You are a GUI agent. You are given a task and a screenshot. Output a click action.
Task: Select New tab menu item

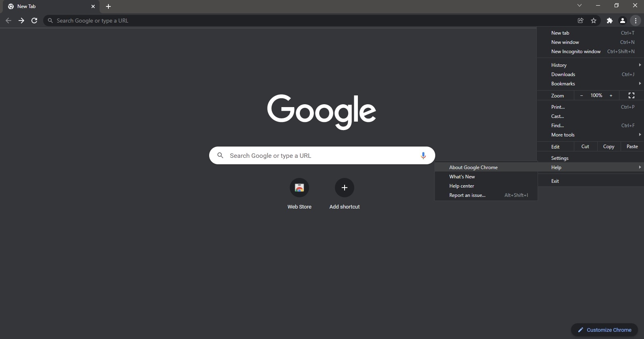590,33
